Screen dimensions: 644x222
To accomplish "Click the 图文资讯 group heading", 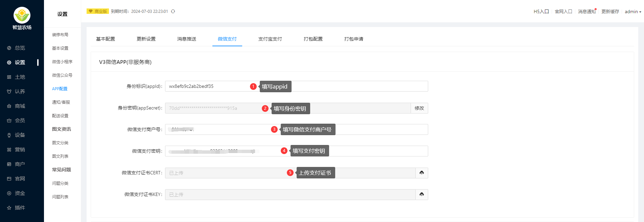I will click(62, 129).
